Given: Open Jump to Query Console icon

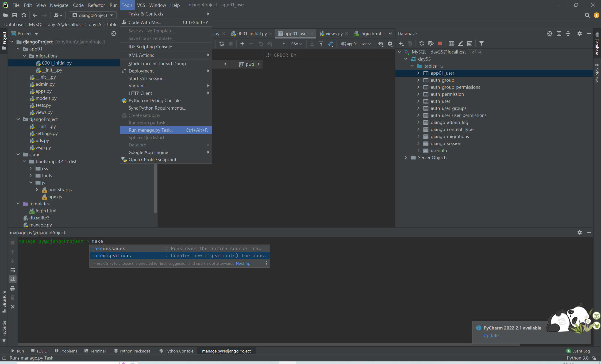Looking at the screenshot, I should click(470, 43).
